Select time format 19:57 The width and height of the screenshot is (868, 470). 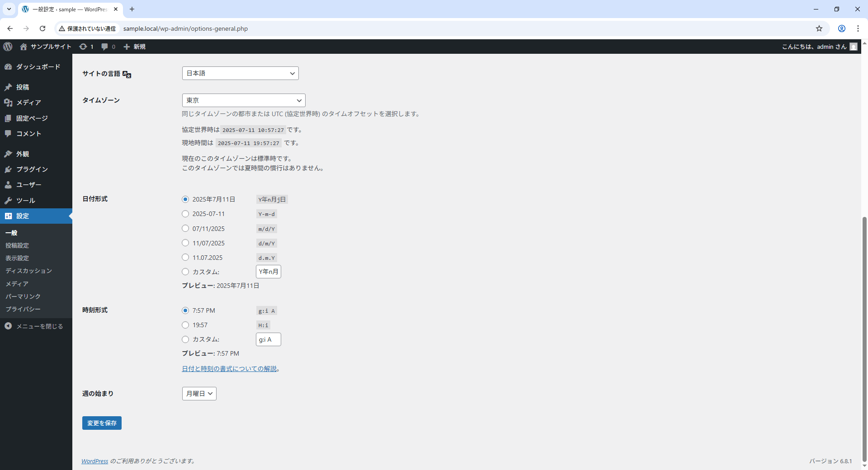tap(185, 325)
